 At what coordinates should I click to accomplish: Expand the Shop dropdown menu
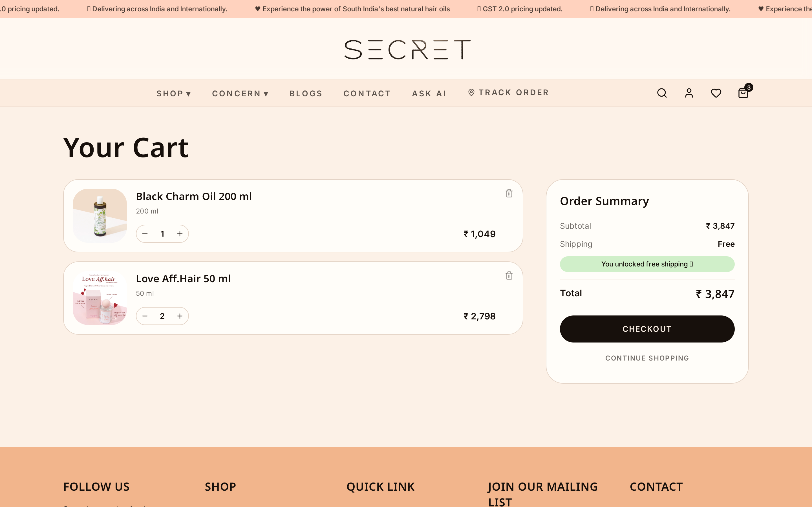174,94
